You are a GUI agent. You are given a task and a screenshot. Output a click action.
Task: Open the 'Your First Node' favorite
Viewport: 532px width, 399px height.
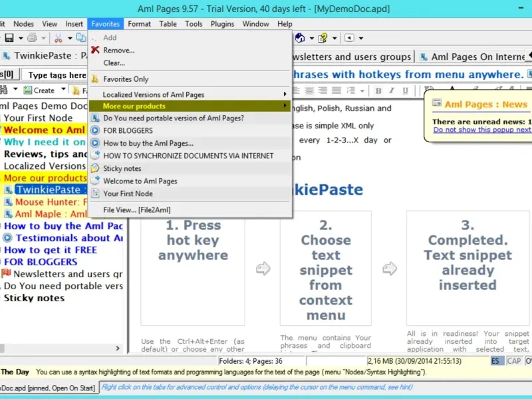click(190, 194)
